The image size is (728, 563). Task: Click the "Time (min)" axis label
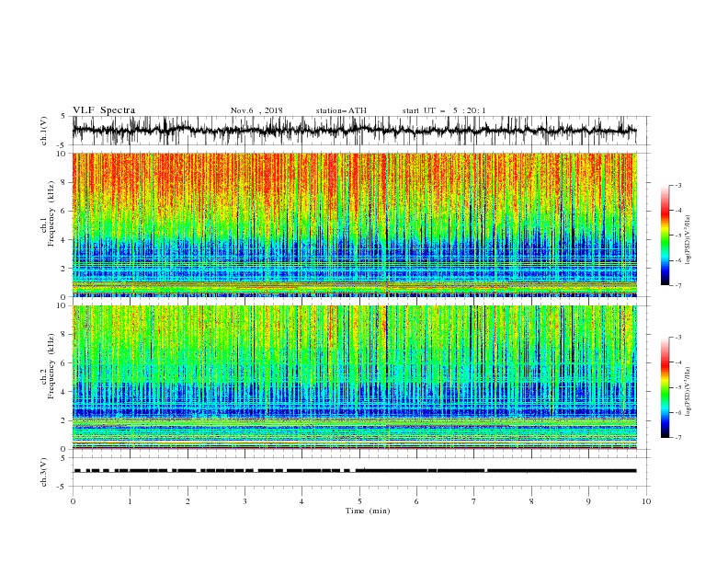click(368, 511)
